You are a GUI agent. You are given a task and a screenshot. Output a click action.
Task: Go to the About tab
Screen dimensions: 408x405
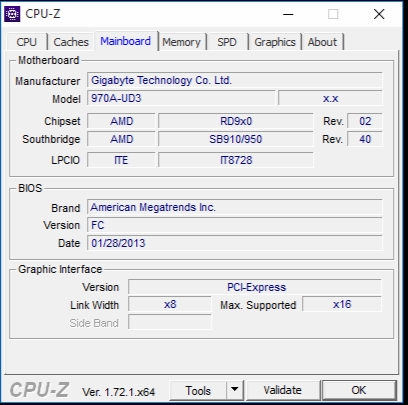pos(322,42)
